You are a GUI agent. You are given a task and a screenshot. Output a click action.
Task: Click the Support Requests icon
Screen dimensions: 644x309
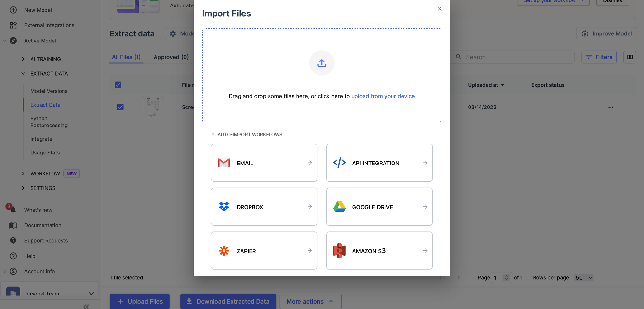(x=13, y=240)
